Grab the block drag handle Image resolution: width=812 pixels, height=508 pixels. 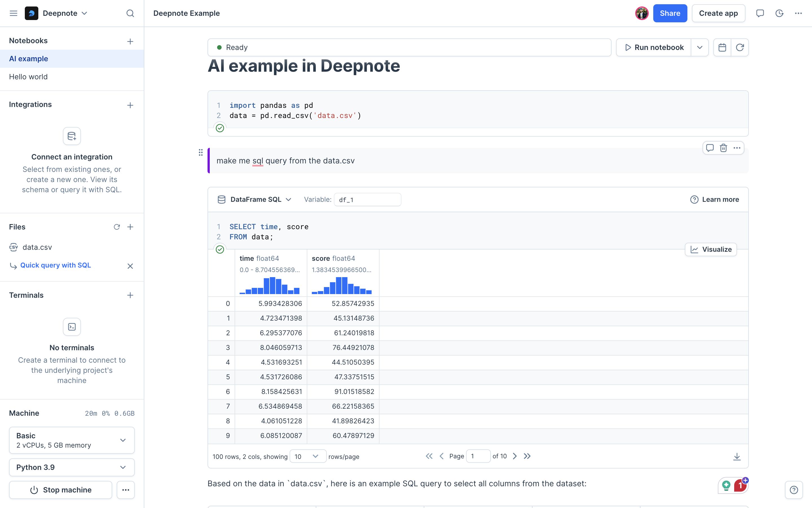point(201,152)
